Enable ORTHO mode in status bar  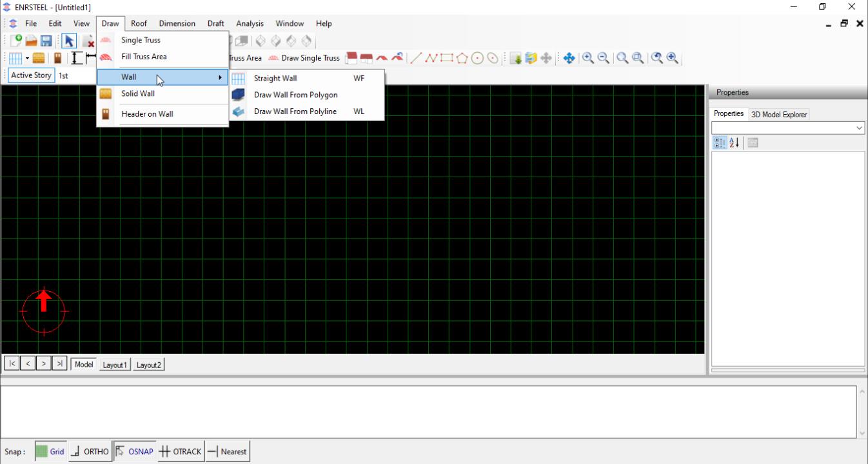point(90,452)
